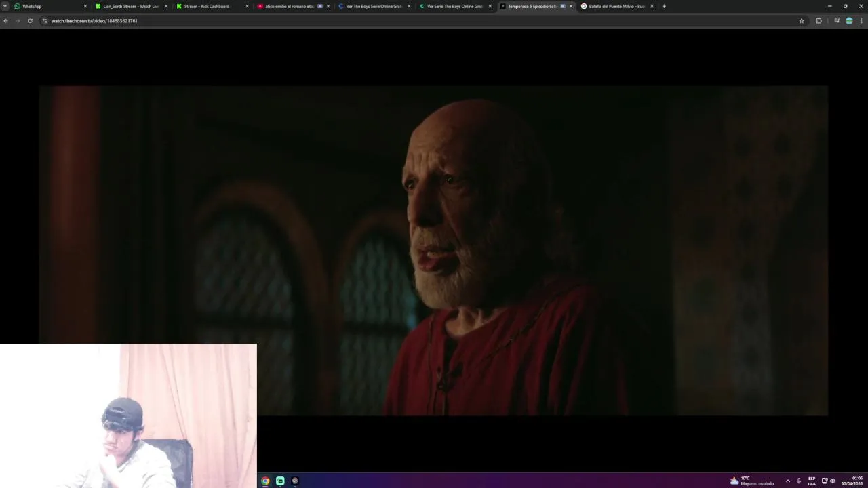The image size is (868, 488).
Task: Switch to first Ver The Boys Serie tab
Action: [x=373, y=6]
